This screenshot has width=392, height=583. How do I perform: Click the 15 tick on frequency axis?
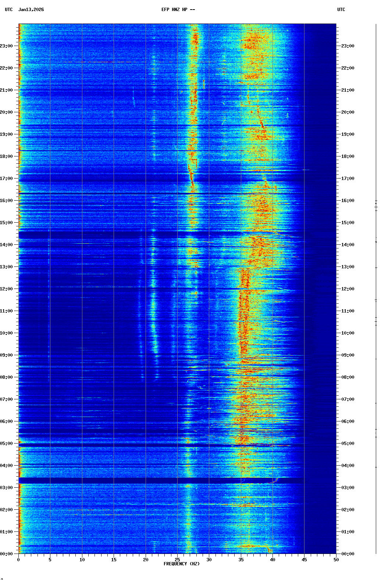(114, 559)
